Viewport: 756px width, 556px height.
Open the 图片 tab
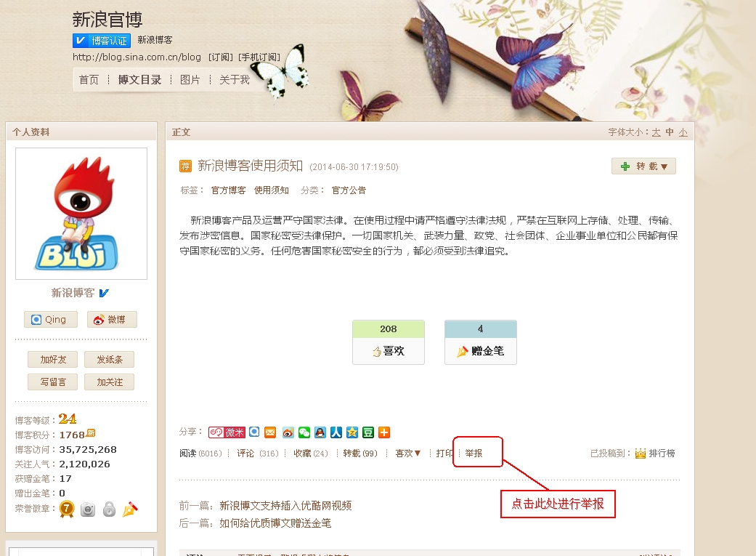tap(190, 80)
